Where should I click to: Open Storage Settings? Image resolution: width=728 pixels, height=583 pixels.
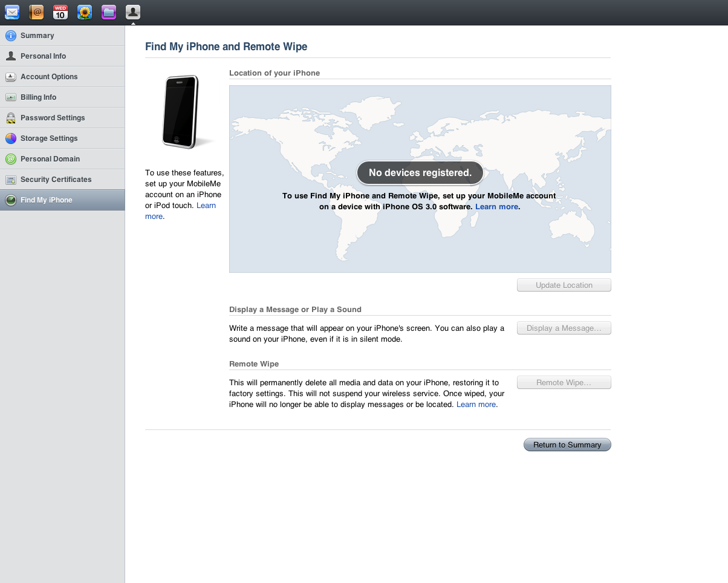coord(62,138)
